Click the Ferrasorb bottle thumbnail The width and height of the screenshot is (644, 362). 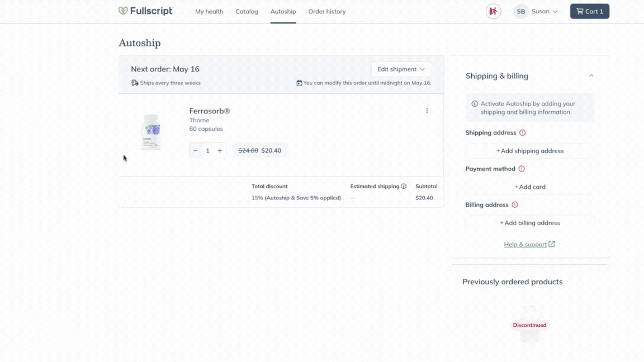point(151,132)
